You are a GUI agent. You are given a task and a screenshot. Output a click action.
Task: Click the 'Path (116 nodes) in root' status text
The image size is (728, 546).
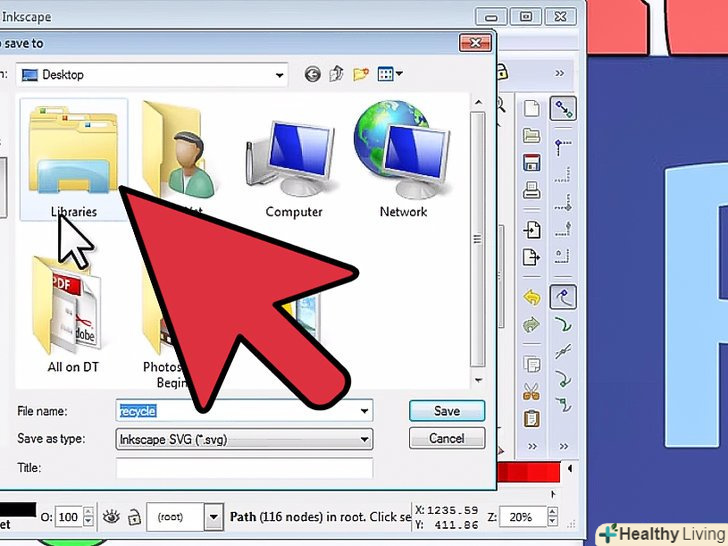[x=320, y=517]
